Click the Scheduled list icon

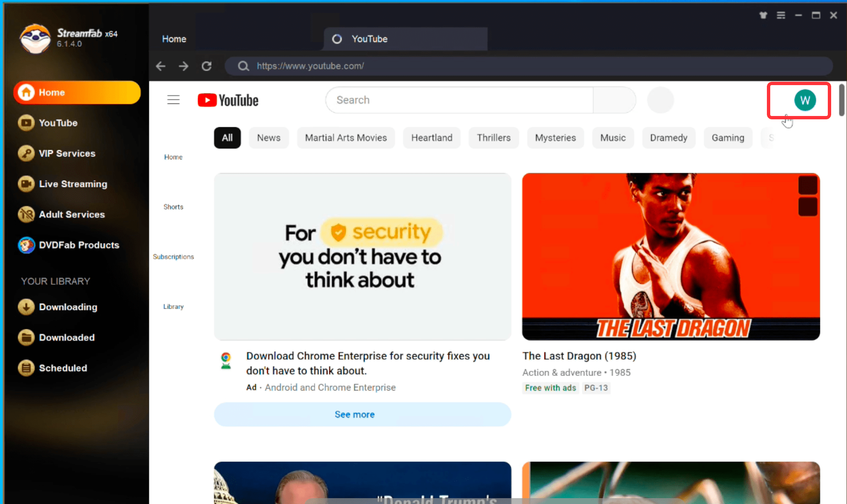pos(26,368)
